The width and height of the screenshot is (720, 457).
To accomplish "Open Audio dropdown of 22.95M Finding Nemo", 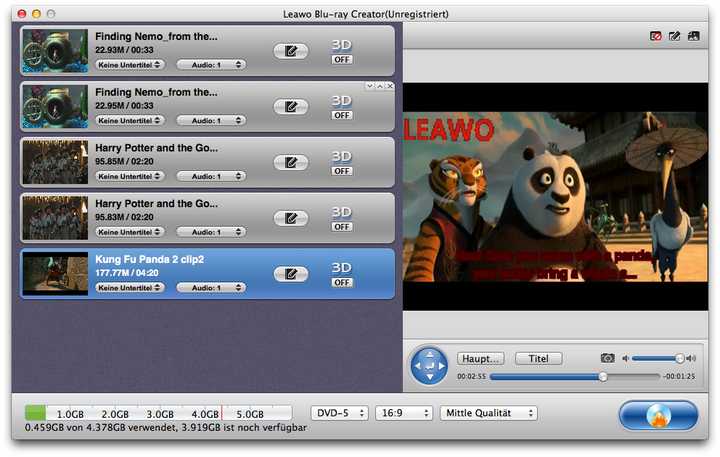I will [211, 120].
